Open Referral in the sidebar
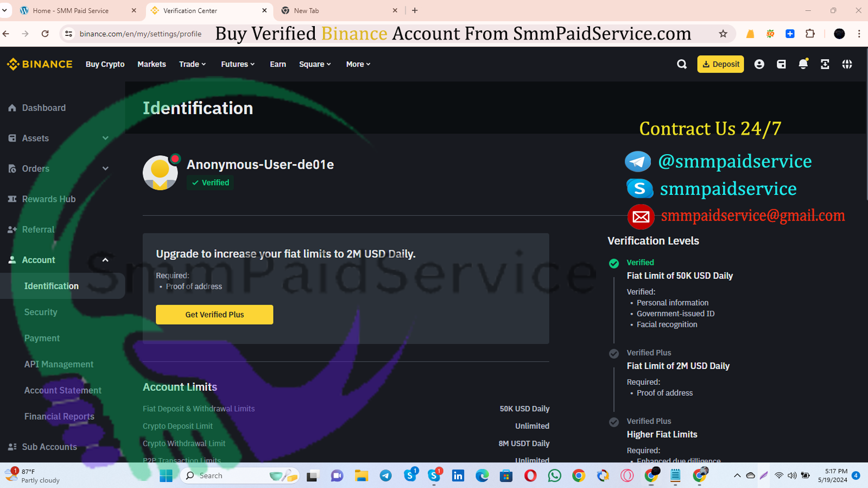 (x=38, y=230)
